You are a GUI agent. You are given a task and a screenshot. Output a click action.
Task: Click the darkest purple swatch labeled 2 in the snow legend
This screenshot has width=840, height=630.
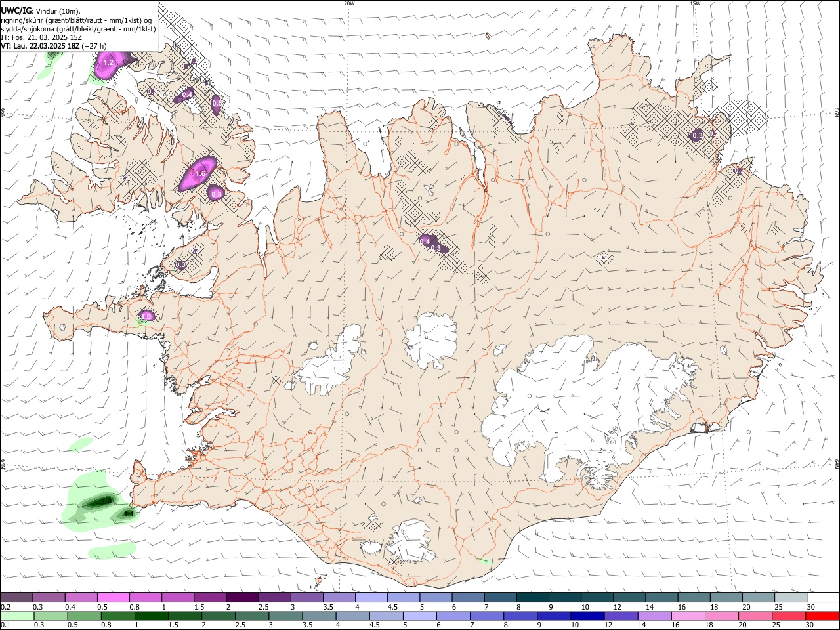(242, 597)
